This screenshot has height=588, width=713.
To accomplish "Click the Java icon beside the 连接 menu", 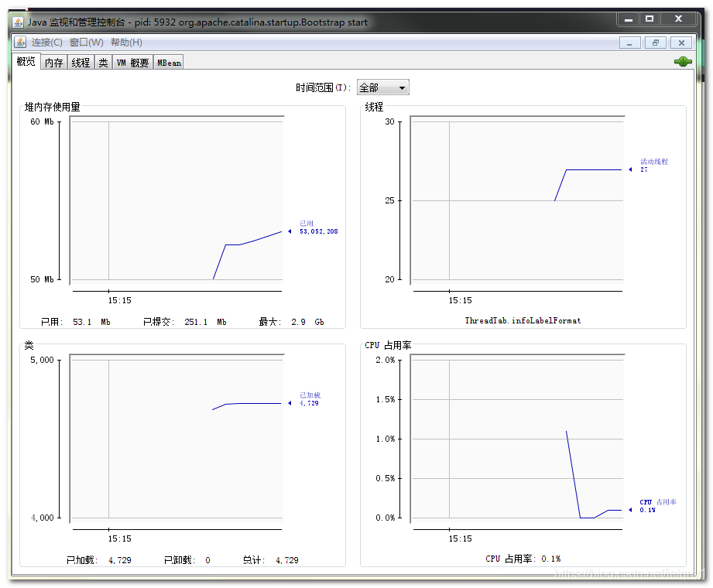I will point(20,43).
